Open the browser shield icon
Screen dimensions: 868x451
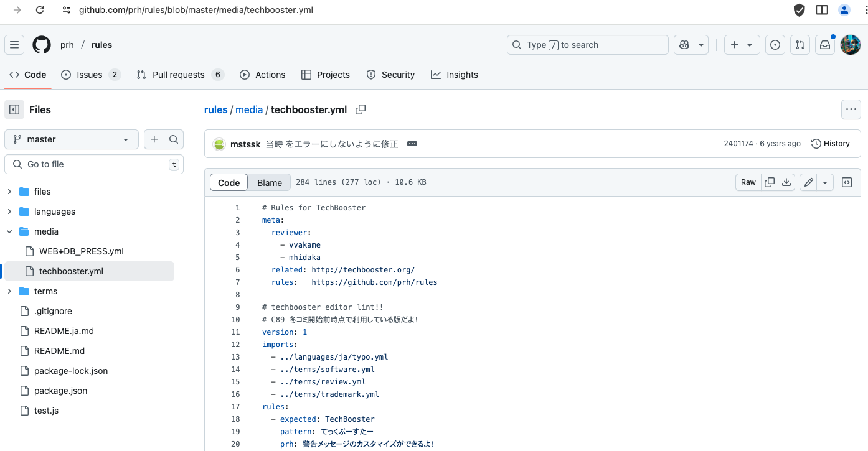click(x=799, y=10)
